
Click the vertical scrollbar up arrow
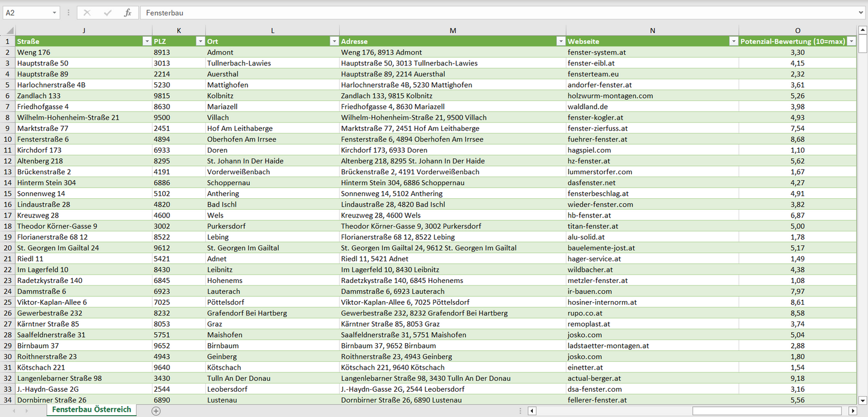[x=863, y=30]
